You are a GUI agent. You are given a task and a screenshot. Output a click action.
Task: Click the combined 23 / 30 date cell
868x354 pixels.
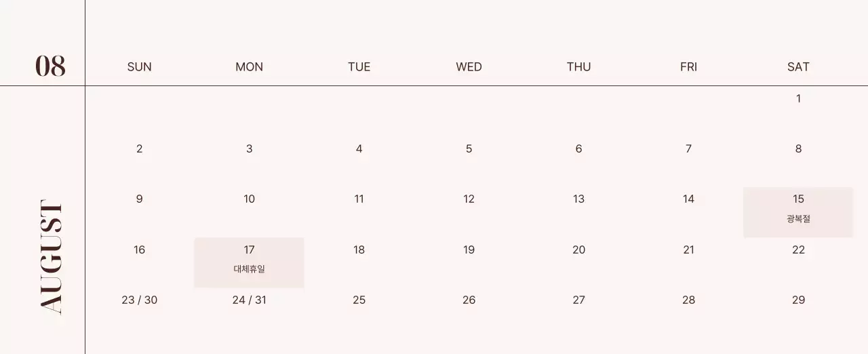pos(139,300)
